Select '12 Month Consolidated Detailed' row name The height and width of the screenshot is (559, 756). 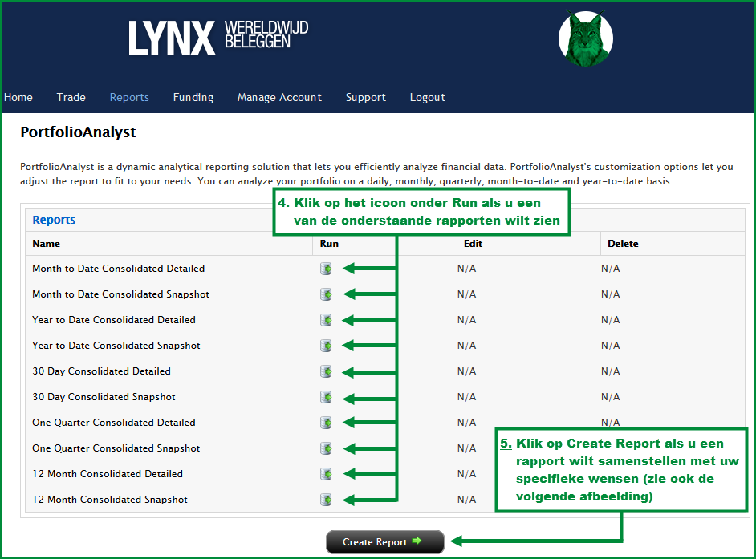coord(108,474)
